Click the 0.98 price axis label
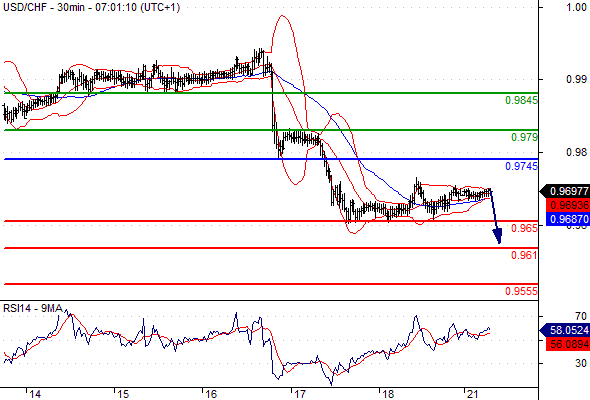Screen dimensions: 590x400 pyautogui.click(x=576, y=152)
